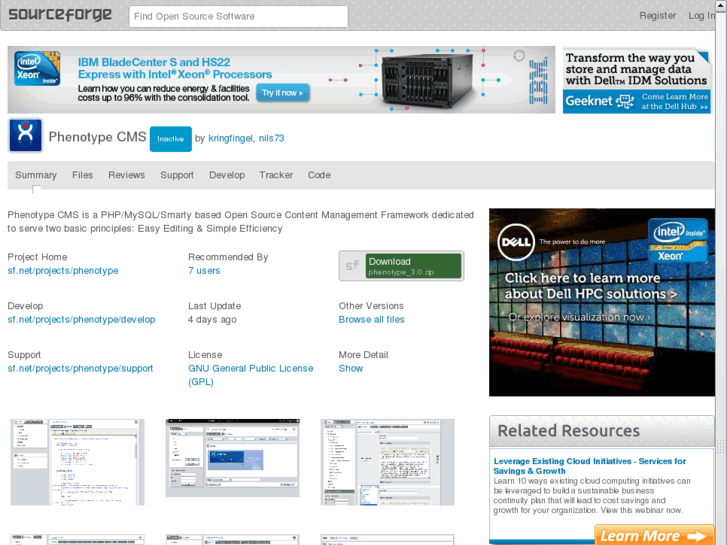
Task: Click the Inactive status badge
Action: pyautogui.click(x=171, y=139)
